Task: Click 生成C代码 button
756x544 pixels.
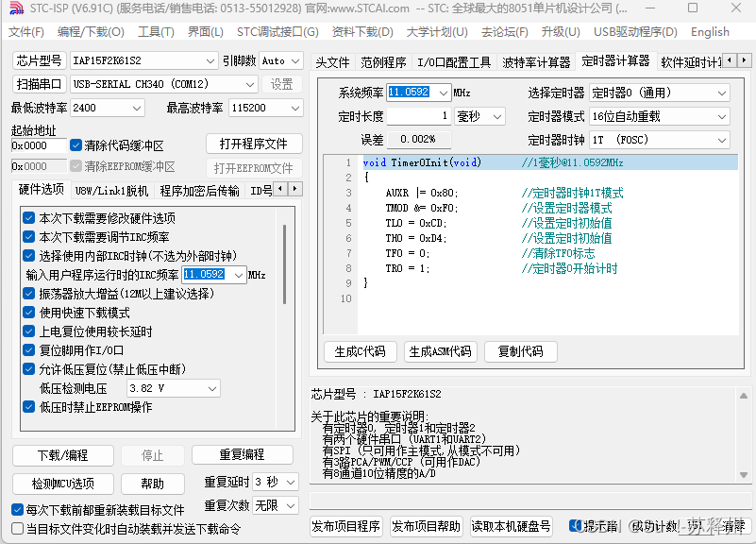Action: (361, 351)
